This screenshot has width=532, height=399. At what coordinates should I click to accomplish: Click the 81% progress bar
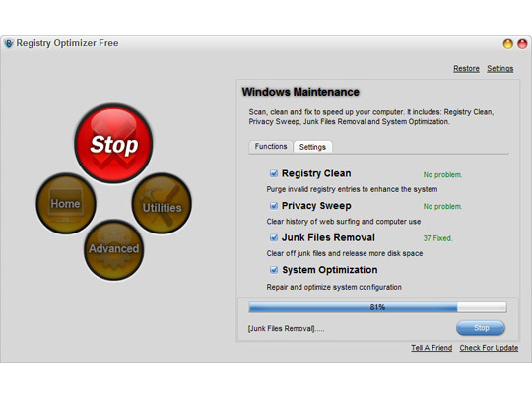coord(377,307)
